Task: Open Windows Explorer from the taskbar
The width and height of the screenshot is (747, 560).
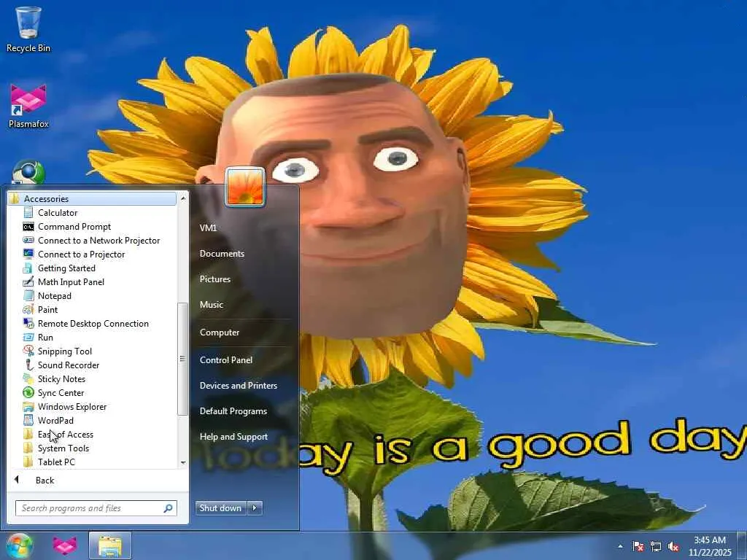Action: coord(110,546)
